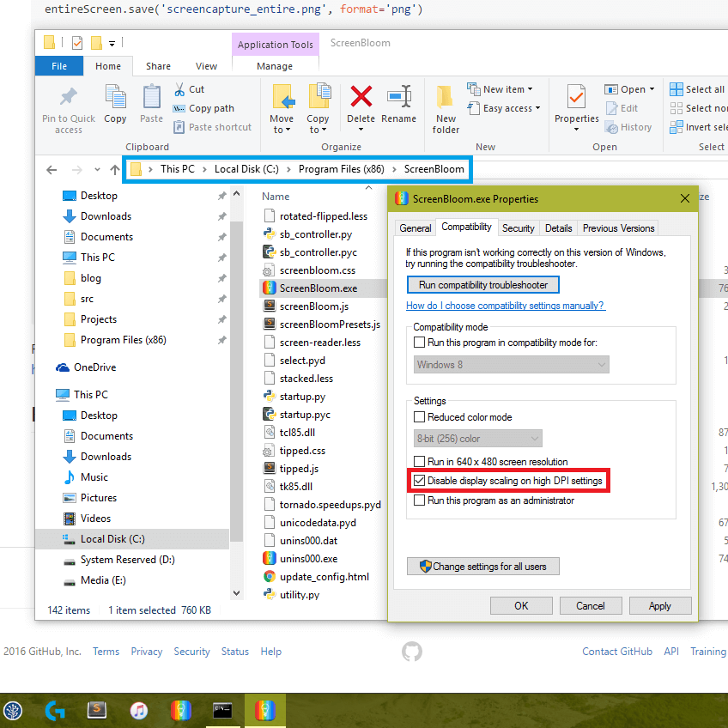Click the Status link in page footer
The width and height of the screenshot is (728, 728).
click(235, 652)
